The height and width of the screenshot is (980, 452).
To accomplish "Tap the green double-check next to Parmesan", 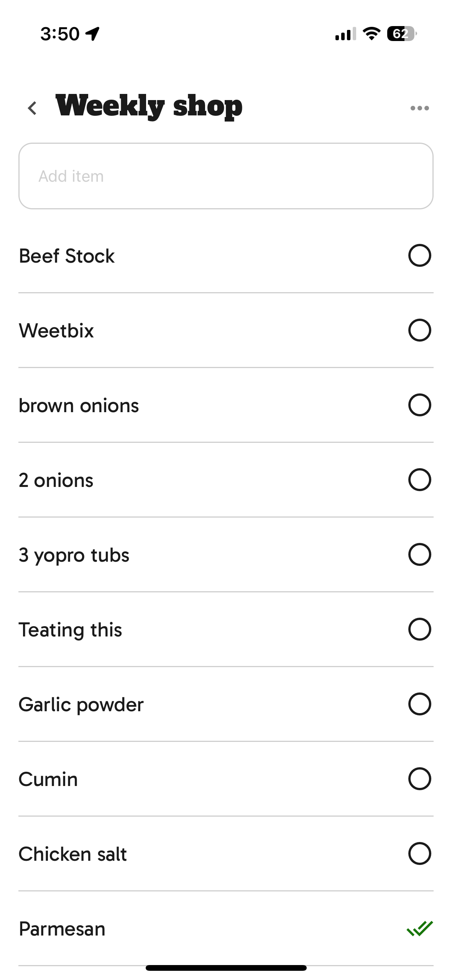I will click(x=419, y=928).
